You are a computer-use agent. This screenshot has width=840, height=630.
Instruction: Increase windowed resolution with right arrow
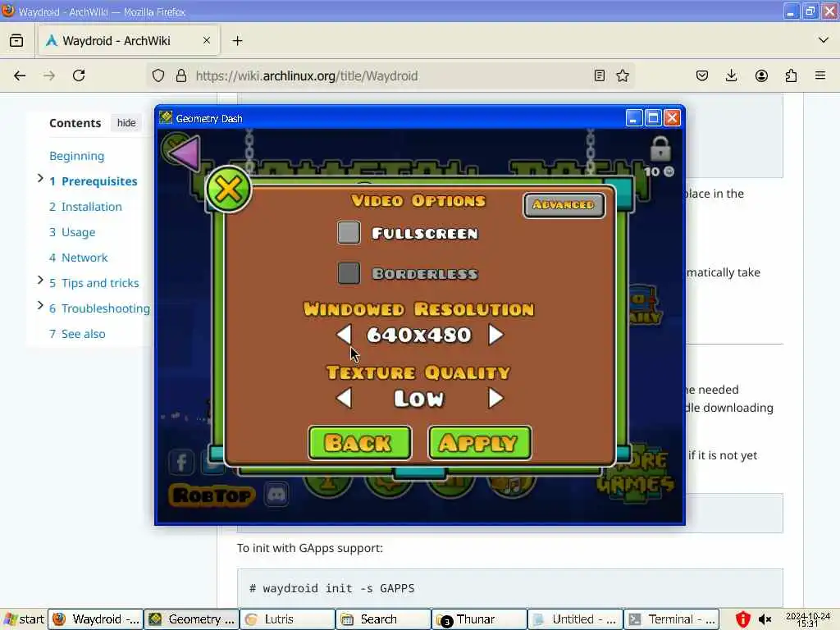[x=495, y=335]
